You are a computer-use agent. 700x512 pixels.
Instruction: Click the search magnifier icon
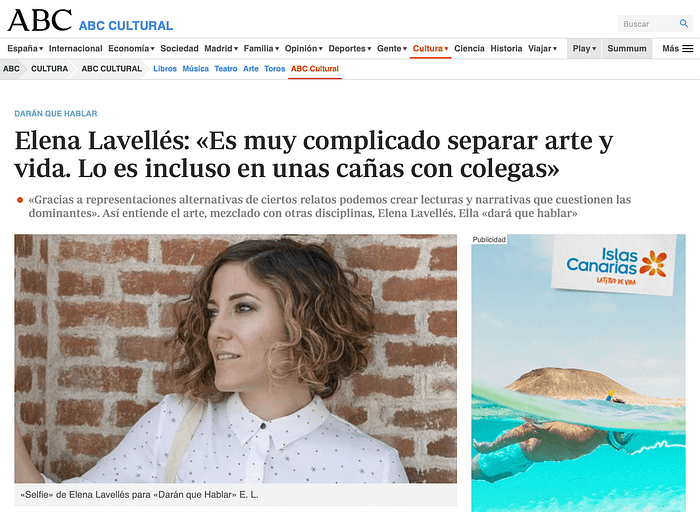pos(683,23)
